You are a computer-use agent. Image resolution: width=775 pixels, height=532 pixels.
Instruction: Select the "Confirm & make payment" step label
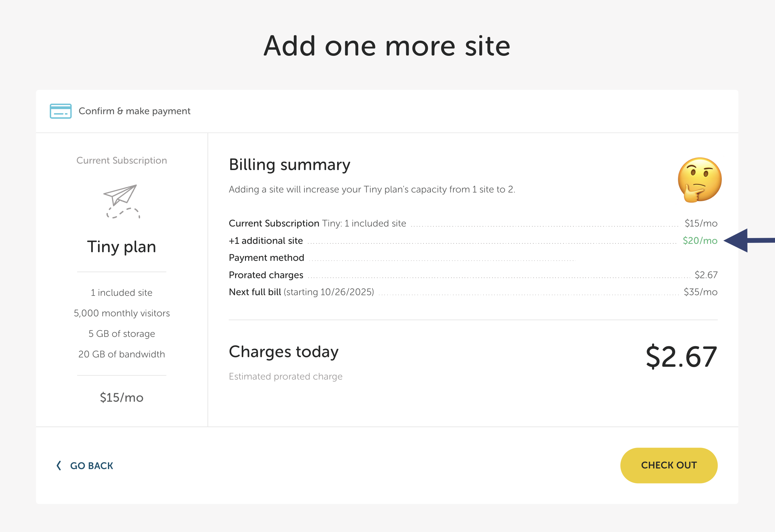coord(135,111)
